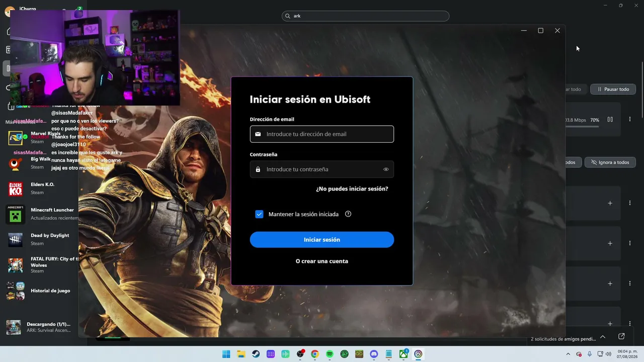644x362 pixels.
Task: Launch Minecraft Launcher entry in sidebar
Action: 40,214
